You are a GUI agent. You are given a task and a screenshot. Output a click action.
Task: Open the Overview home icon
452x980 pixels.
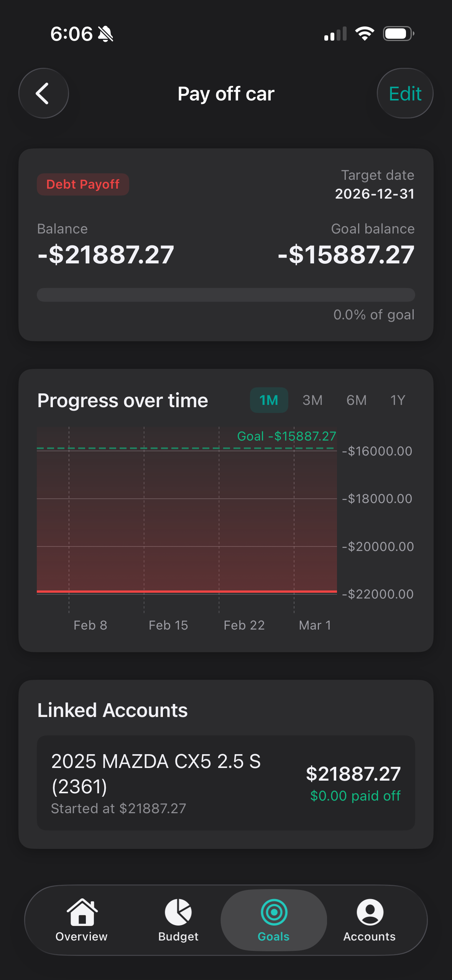(x=82, y=913)
